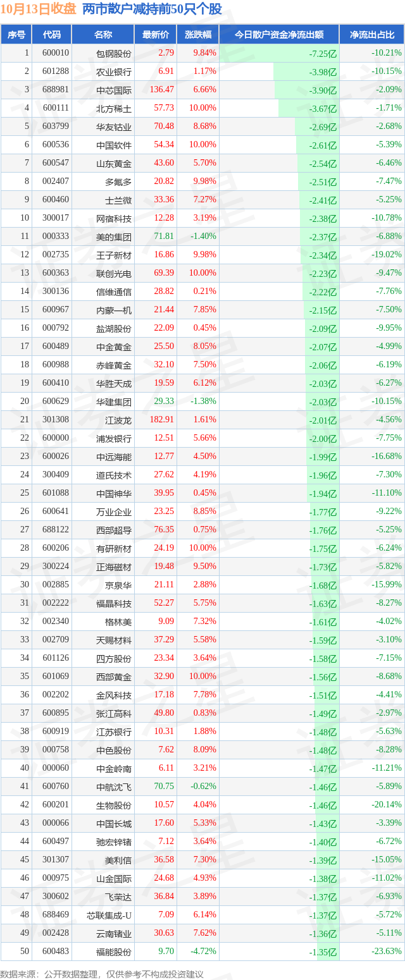This screenshot has width=405, height=980.
Task: Click stock name 云南锗业
Action: point(114,934)
